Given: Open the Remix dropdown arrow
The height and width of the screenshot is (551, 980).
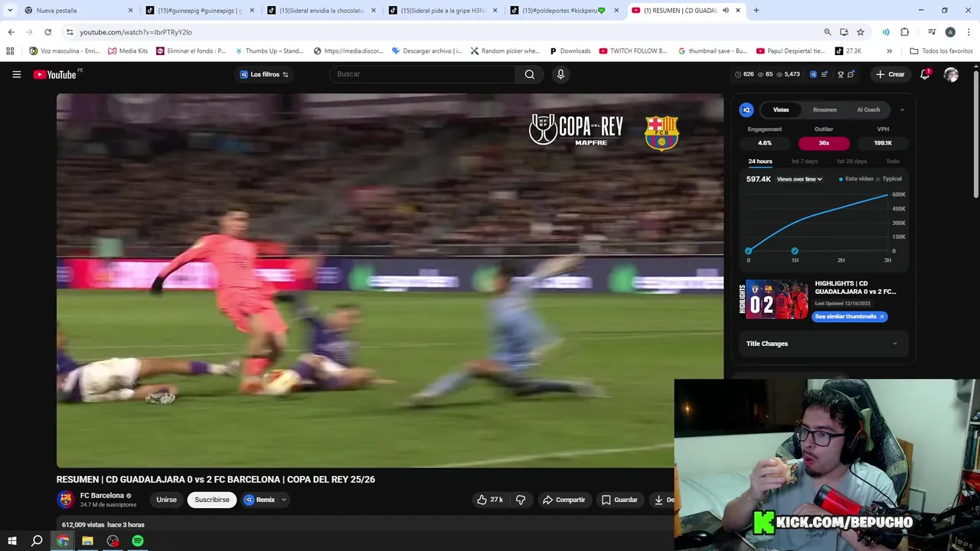Looking at the screenshot, I should (x=283, y=500).
